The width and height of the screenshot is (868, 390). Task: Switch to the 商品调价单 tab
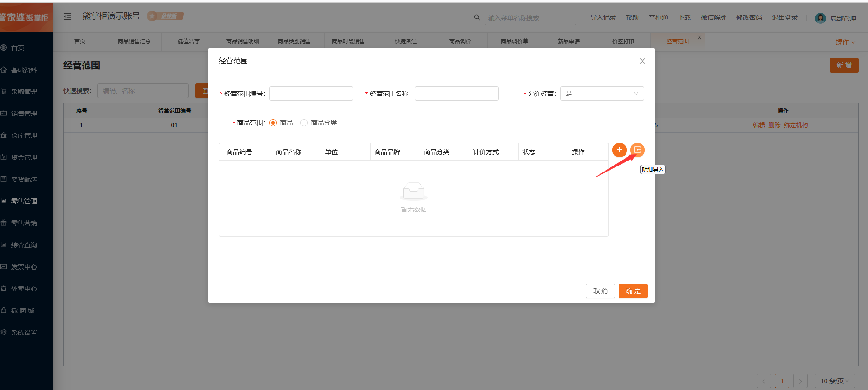tap(515, 42)
